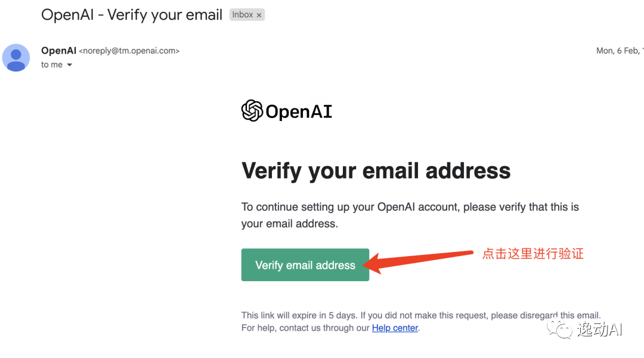The height and width of the screenshot is (358, 644).
Task: Click the OpenAI wordmark next to the logo
Action: [x=299, y=111]
